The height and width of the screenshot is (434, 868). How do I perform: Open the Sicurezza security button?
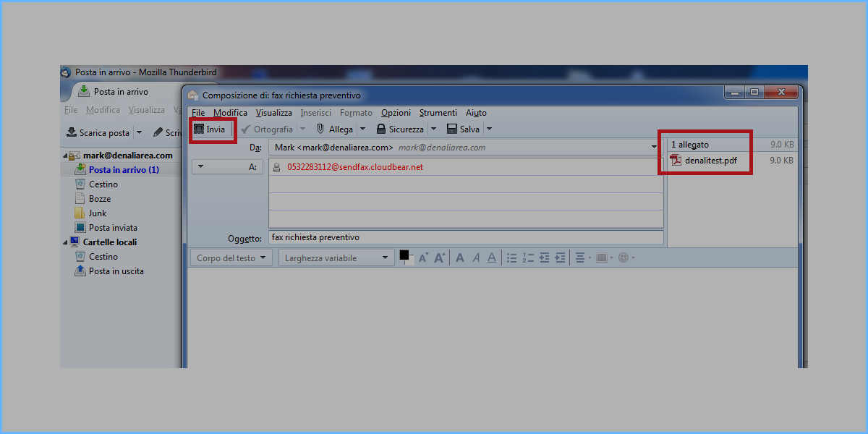click(x=400, y=129)
